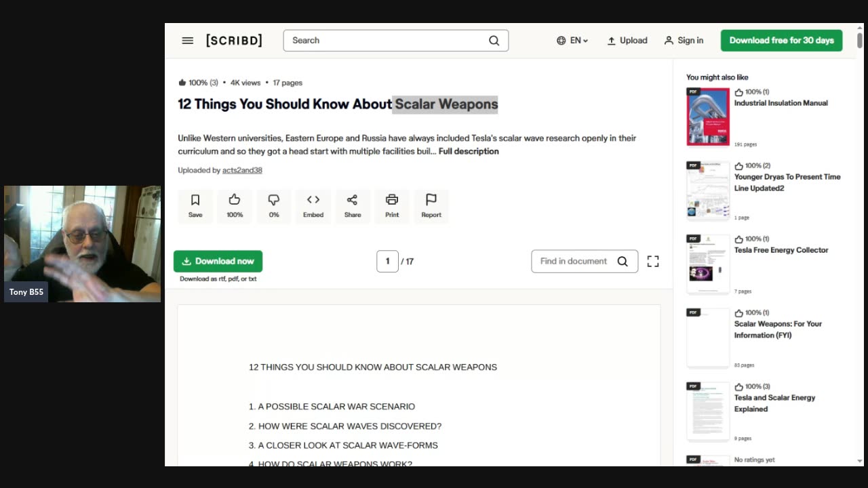Open the EN language dropdown
This screenshot has width=868, height=488.
pos(572,41)
